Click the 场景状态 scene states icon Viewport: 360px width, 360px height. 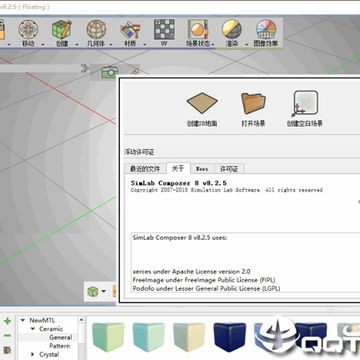pyautogui.click(x=198, y=29)
